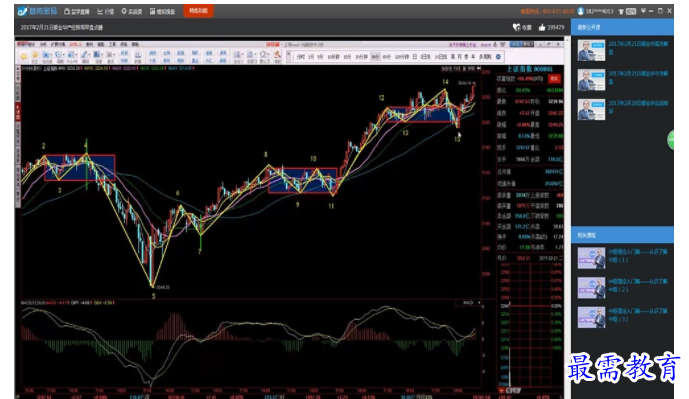This screenshot has height=399, width=689.
Task: Click the vertical scrollbar beside the chart
Action: [x=567, y=215]
